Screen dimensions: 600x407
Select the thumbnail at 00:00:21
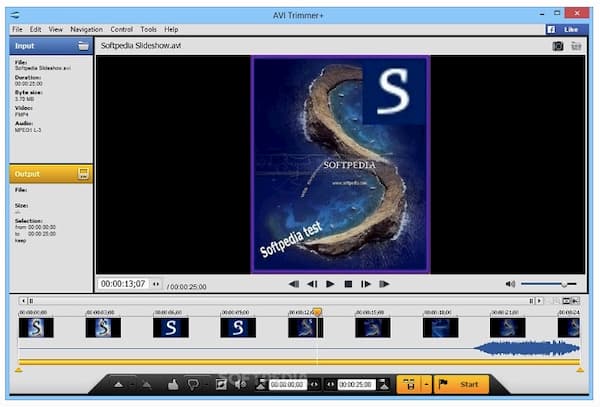tap(507, 328)
